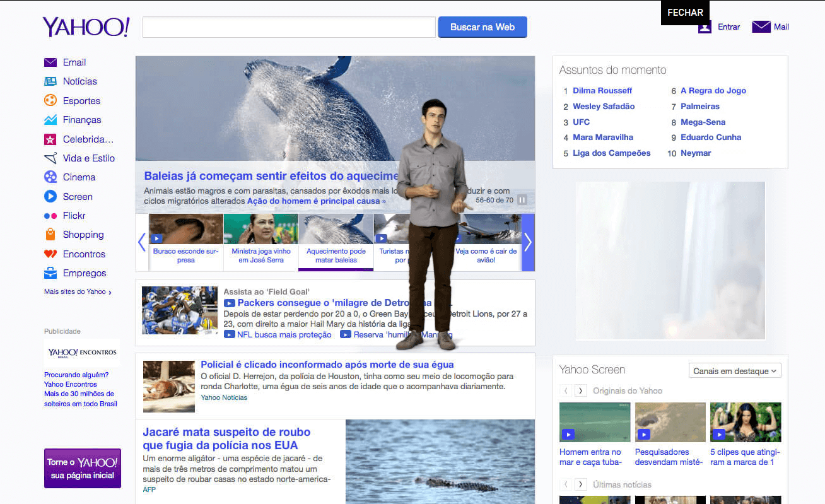825x504 pixels.
Task: Go to the Notícias section link
Action: pos(80,81)
